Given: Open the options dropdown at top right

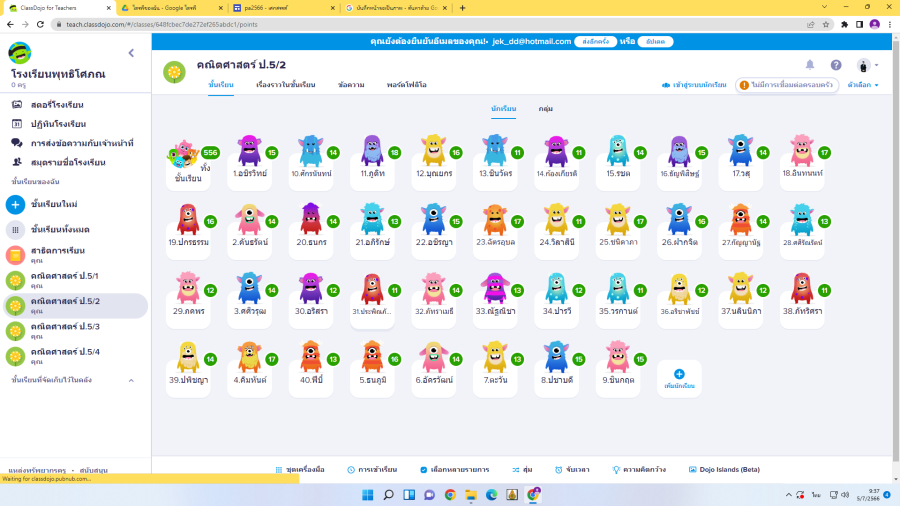Looking at the screenshot, I should tap(863, 85).
